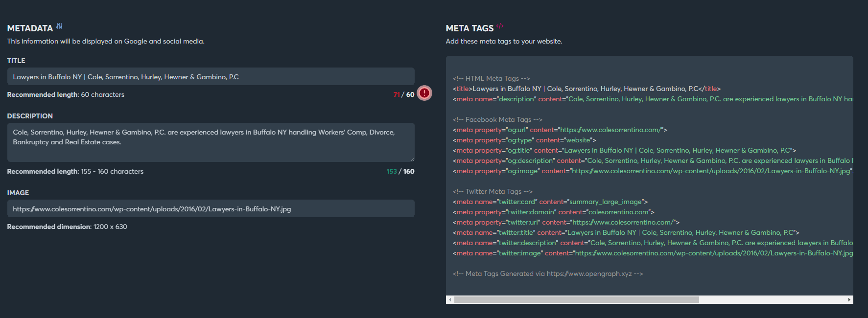Click the HTML Meta Tags comment line
The width and height of the screenshot is (868, 318).
(x=491, y=78)
